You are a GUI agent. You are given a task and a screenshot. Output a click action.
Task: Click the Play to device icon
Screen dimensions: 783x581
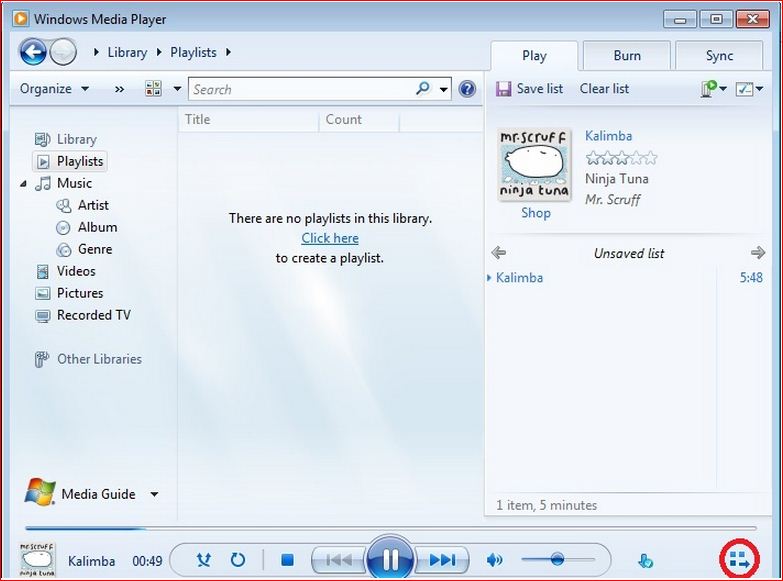(645, 561)
